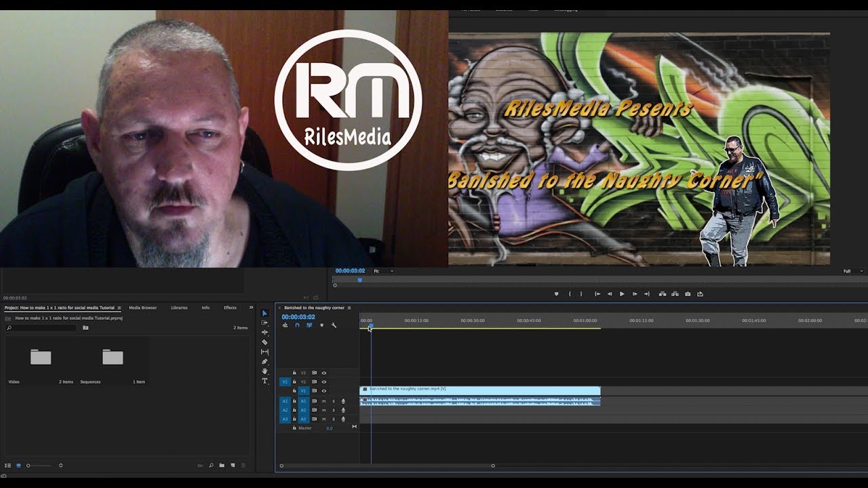Switch project panel to Icon View

pos(18,466)
